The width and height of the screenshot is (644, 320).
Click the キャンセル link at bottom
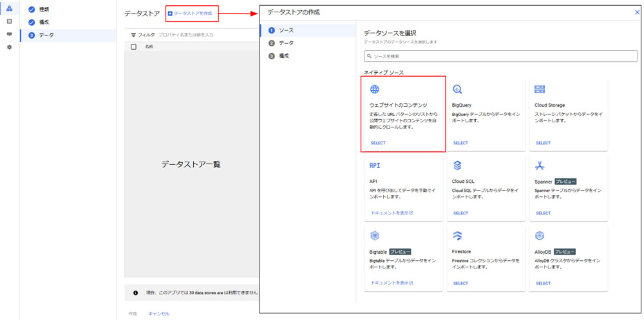[x=158, y=314]
